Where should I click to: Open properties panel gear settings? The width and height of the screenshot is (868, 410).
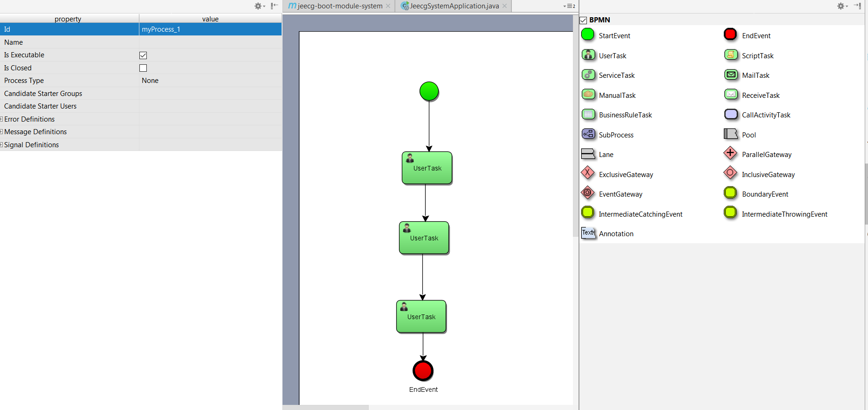pos(259,6)
